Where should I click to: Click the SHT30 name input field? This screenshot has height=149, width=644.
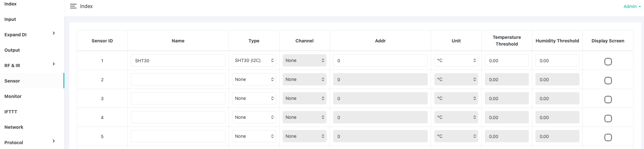[x=178, y=60]
